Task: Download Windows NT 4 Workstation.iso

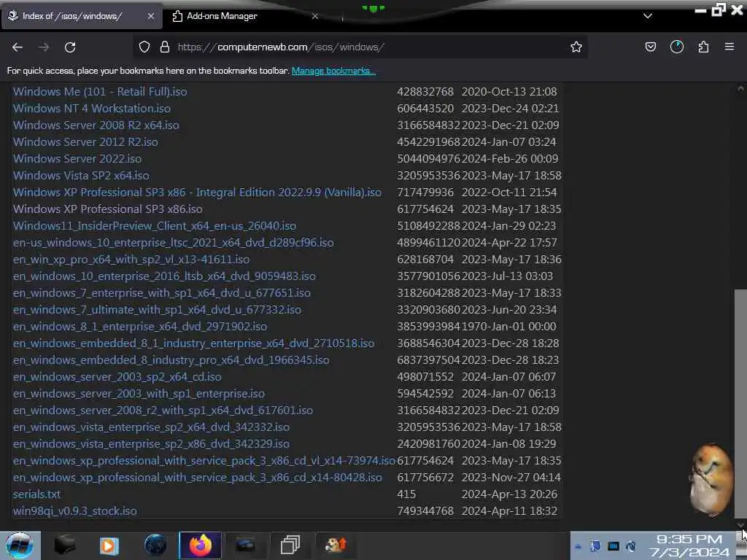Action: pos(91,109)
